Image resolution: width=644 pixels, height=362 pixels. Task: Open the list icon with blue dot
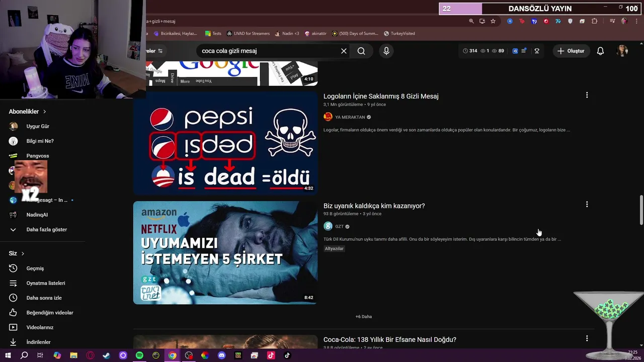coord(524,51)
